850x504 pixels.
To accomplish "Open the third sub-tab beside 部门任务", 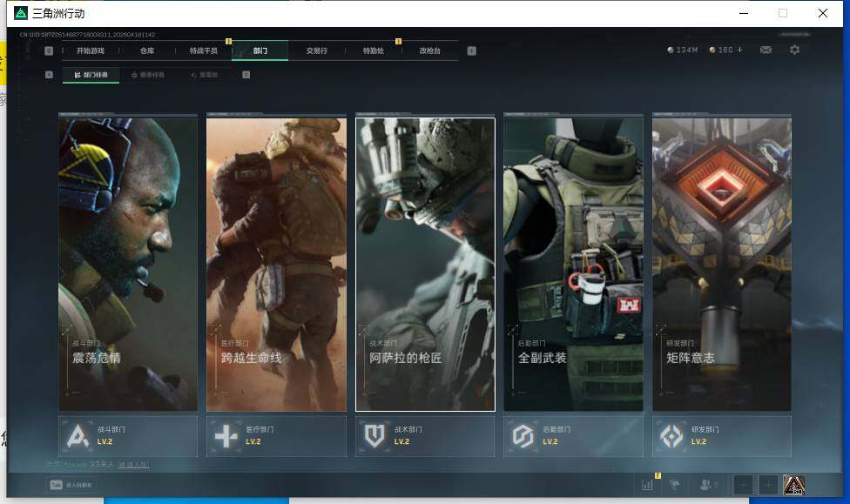I will click(x=205, y=75).
